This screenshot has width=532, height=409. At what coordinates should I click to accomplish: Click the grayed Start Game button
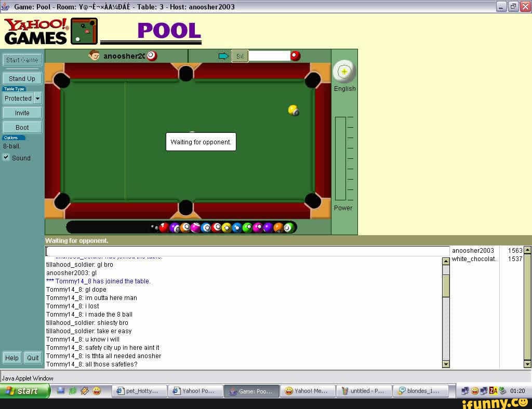pyautogui.click(x=22, y=60)
